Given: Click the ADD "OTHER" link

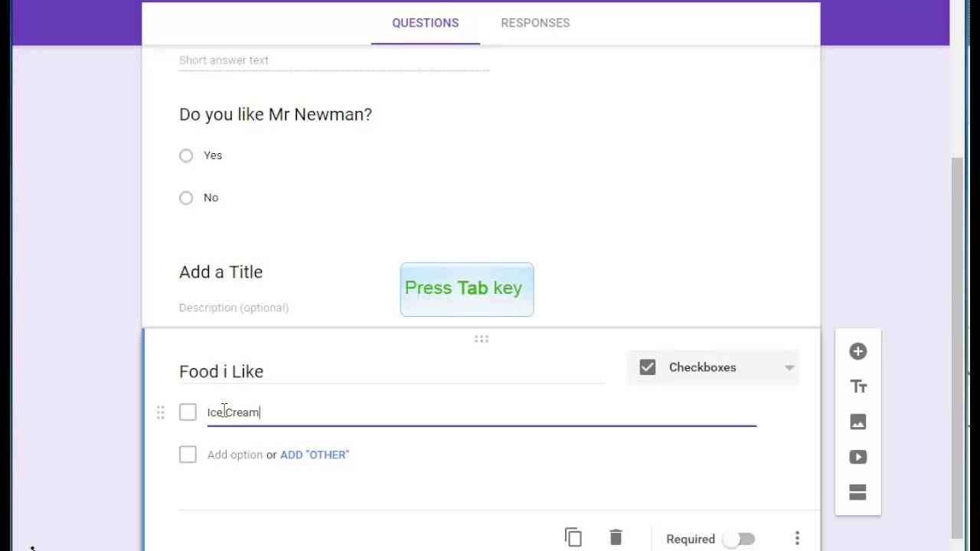Looking at the screenshot, I should click(315, 455).
